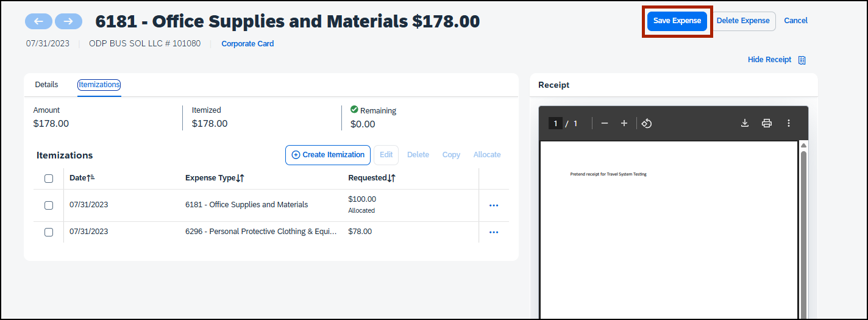Viewport: 868px width, 320px height.
Task: Click Create Itemization button
Action: point(328,155)
